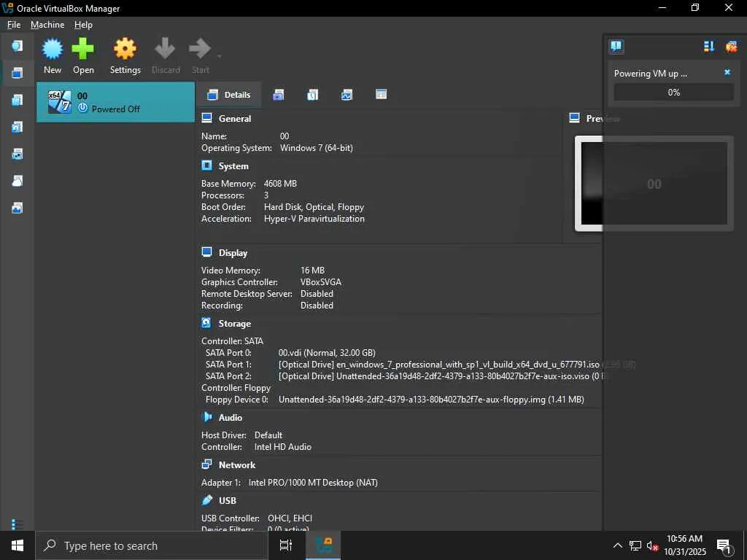Click the 0% power-up progress bar
This screenshot has width=747, height=560.
click(673, 93)
